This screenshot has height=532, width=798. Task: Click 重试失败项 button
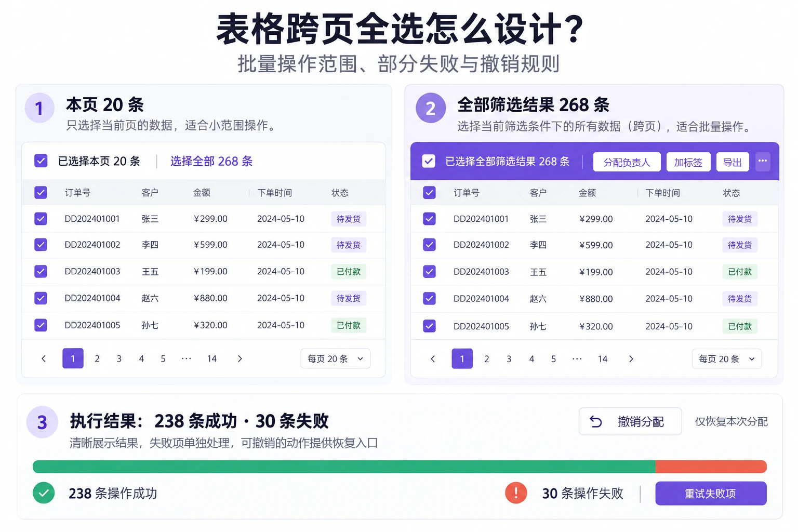click(x=711, y=494)
